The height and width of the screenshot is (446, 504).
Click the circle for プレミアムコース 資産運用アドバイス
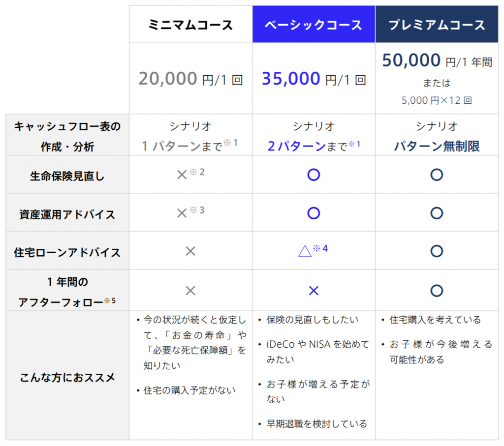[x=437, y=213]
